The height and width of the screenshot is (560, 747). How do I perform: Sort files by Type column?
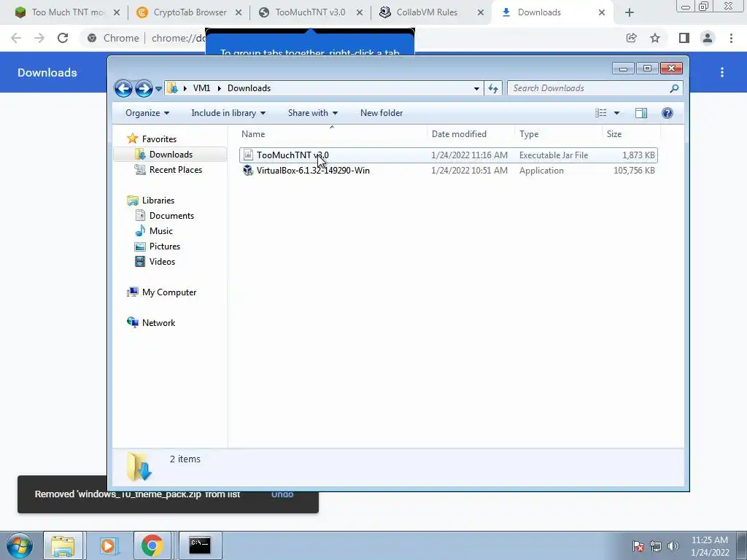coord(558,134)
